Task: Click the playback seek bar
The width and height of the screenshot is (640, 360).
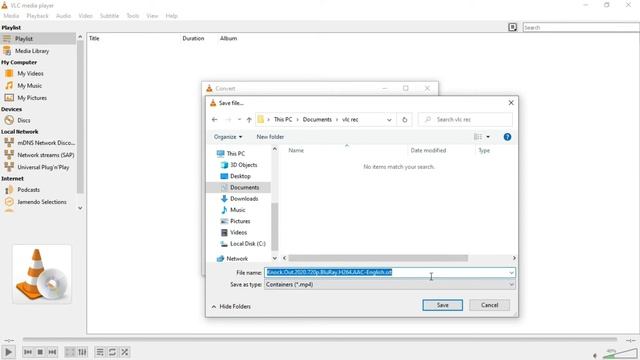Action: click(320, 339)
